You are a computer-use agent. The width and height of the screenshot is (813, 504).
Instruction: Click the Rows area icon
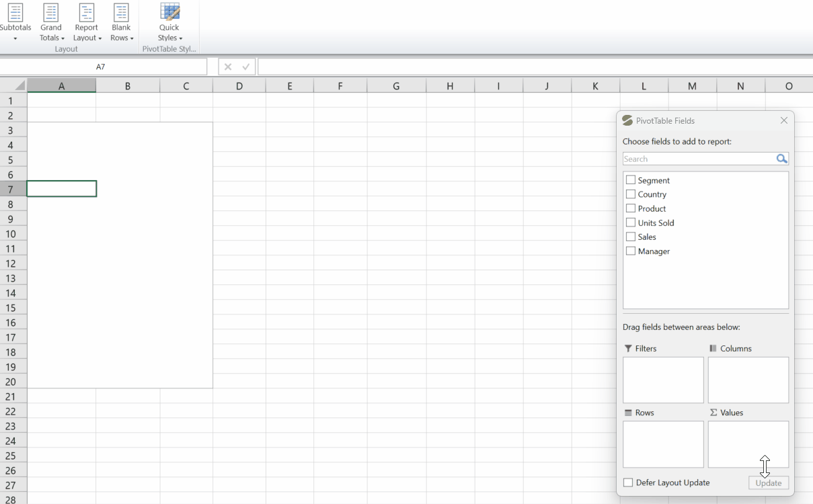tap(627, 413)
